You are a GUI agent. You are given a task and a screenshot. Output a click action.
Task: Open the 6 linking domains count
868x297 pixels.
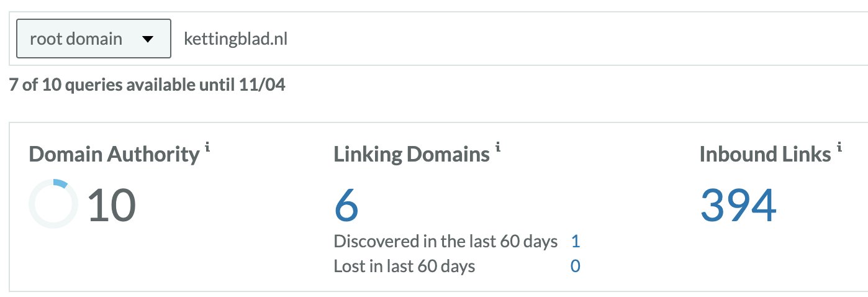point(346,205)
